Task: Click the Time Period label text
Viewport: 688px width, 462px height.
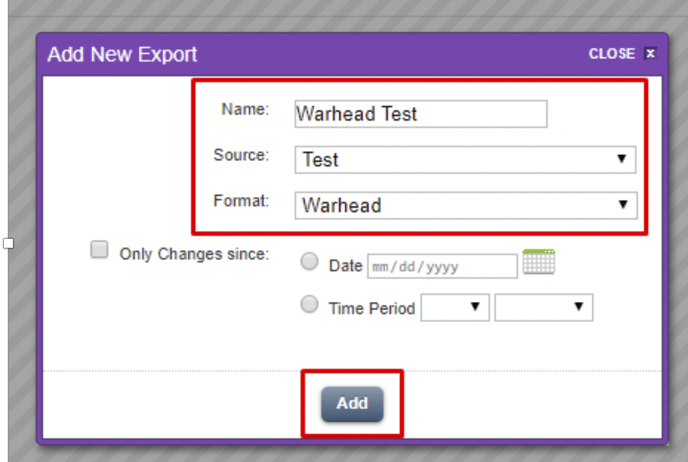Action: tap(371, 309)
